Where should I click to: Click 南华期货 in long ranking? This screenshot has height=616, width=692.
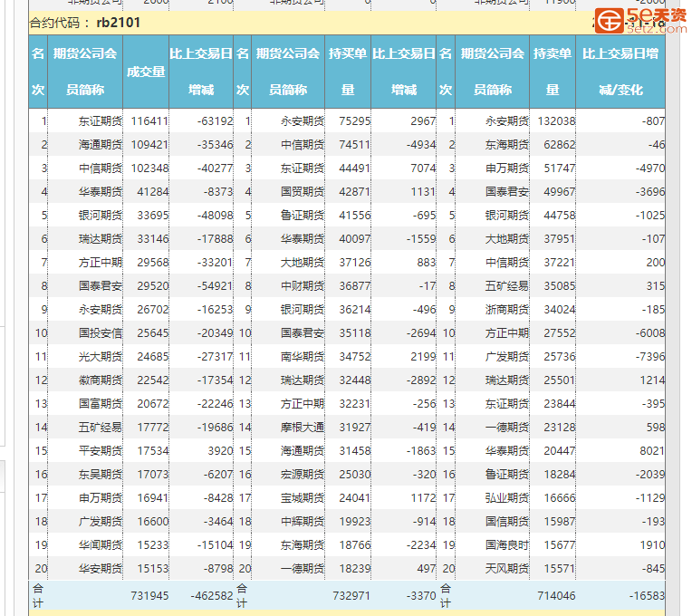303,357
